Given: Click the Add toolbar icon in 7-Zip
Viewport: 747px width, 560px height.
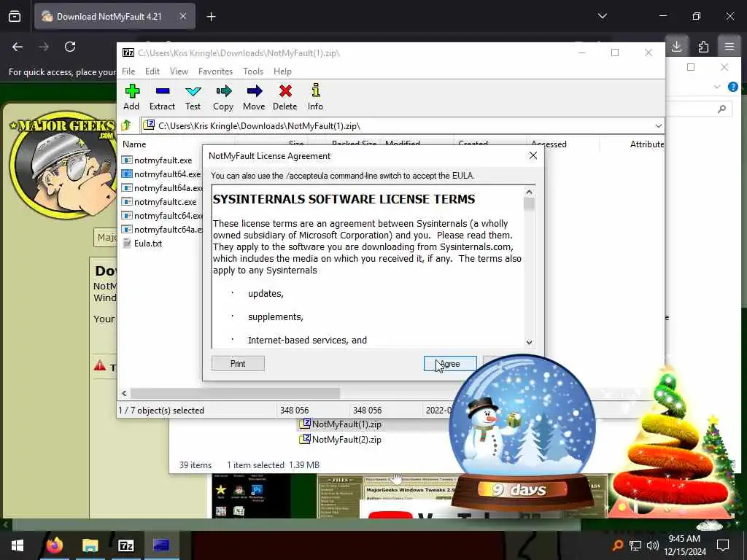Looking at the screenshot, I should click(131, 97).
